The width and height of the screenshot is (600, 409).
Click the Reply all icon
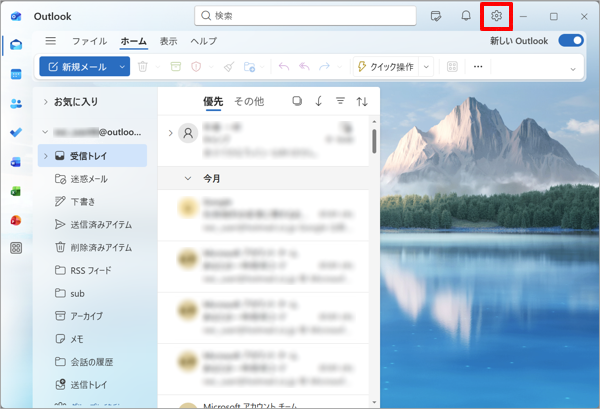304,67
